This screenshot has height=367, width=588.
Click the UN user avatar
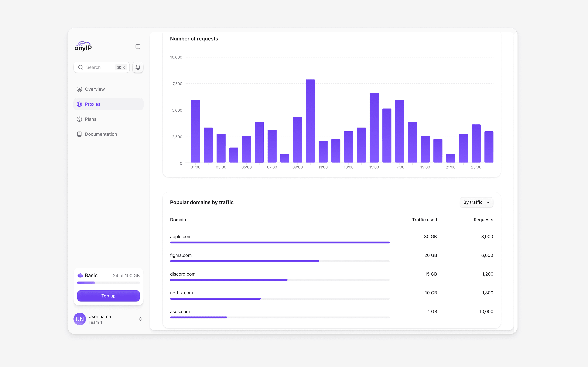(80, 319)
